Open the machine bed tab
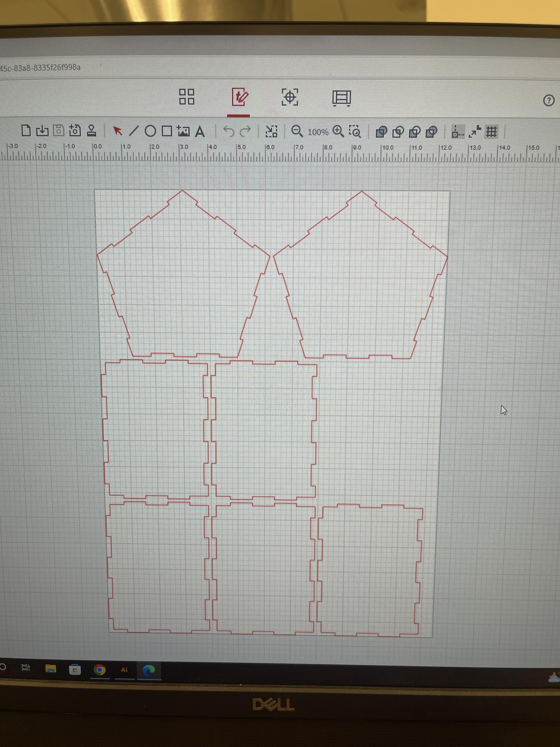Image resolution: width=560 pixels, height=747 pixels. click(342, 98)
